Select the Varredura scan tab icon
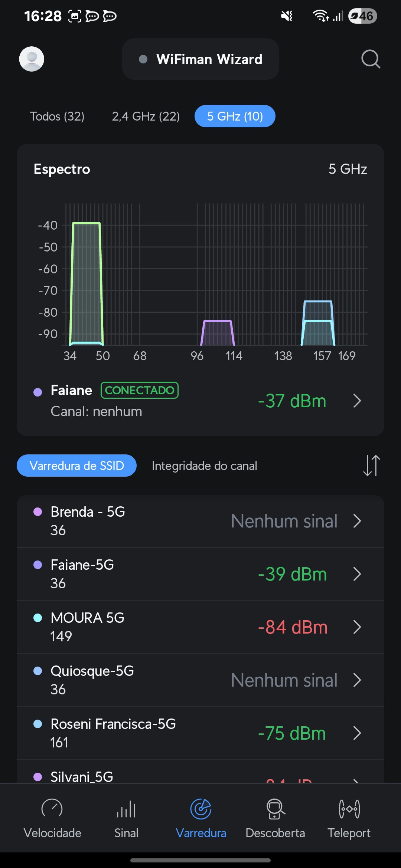401x868 pixels. 201,809
